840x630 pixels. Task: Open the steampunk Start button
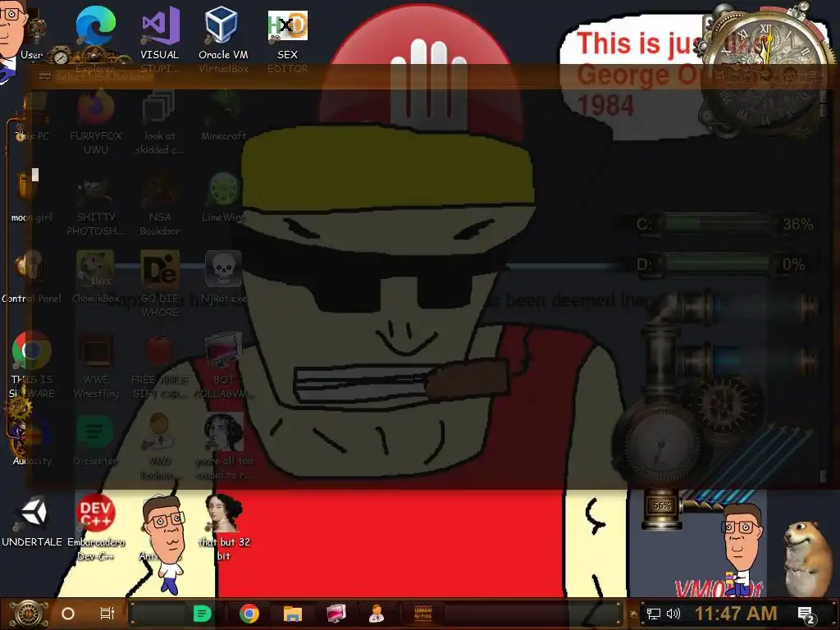pyautogui.click(x=29, y=614)
